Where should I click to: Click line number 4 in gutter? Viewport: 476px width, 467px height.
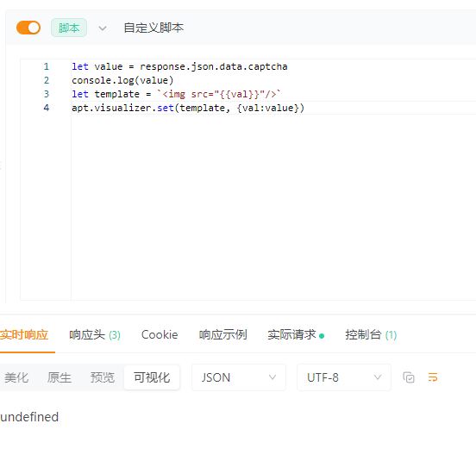pos(47,108)
